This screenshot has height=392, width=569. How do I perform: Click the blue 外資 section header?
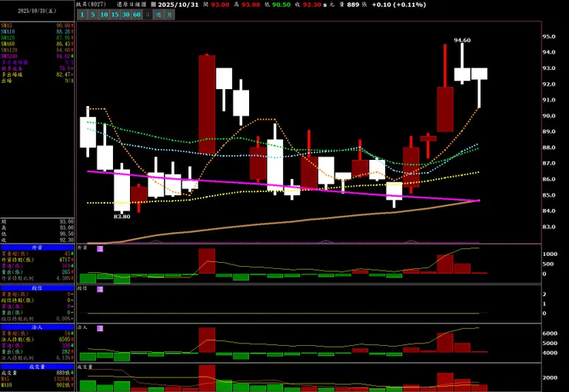point(38,247)
